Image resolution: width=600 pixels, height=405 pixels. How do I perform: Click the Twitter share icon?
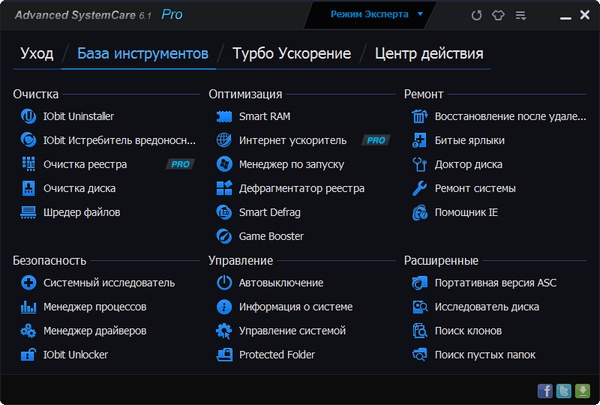pyautogui.click(x=564, y=390)
